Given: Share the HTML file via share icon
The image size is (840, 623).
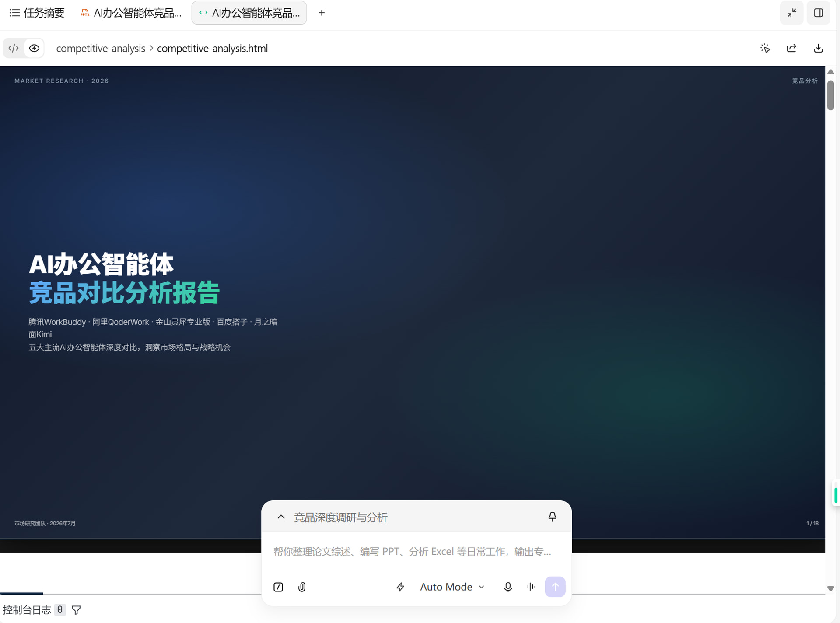Looking at the screenshot, I should [791, 48].
